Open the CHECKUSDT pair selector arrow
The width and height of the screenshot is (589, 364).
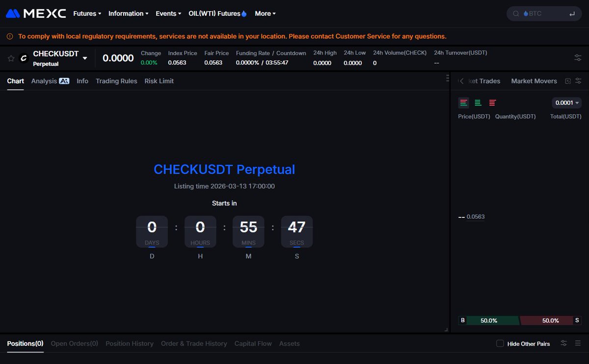pyautogui.click(x=85, y=58)
